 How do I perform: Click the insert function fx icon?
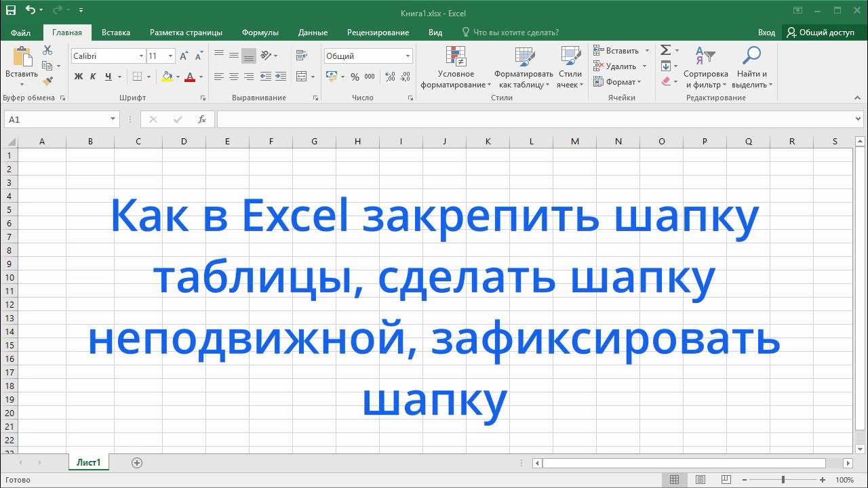(202, 119)
